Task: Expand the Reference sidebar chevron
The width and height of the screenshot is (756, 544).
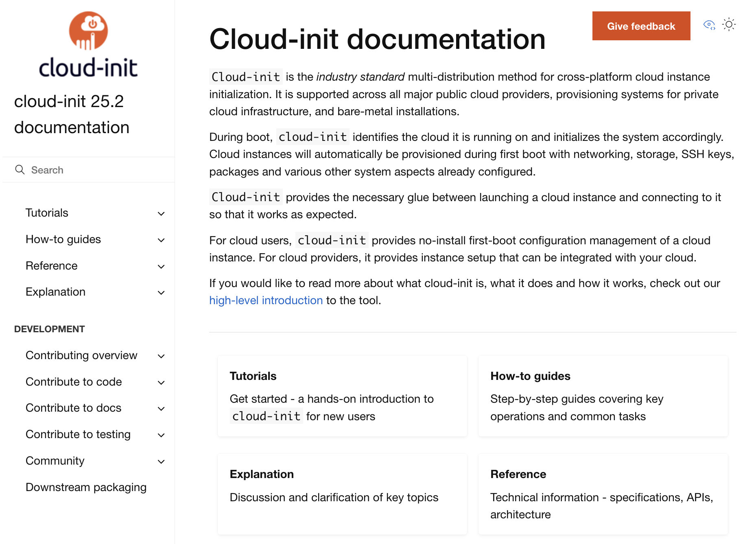Action: click(x=161, y=266)
